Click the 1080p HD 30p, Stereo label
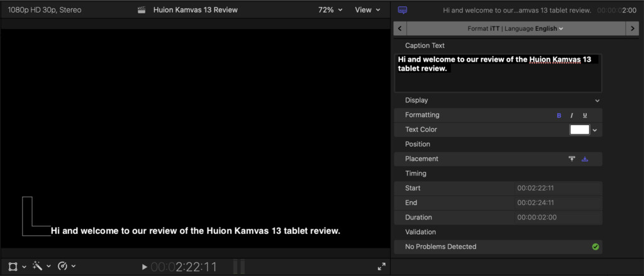This screenshot has width=644, height=276. 45,10
